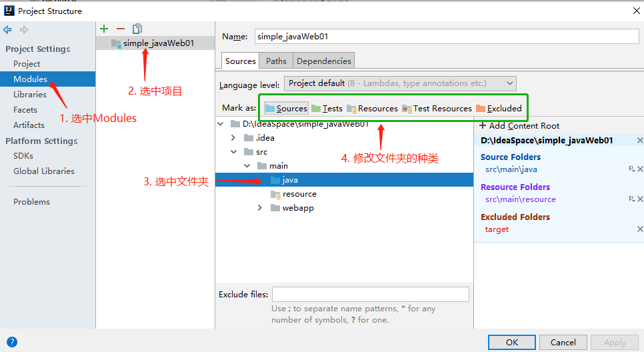This screenshot has height=352, width=644.
Task: Click the OK button
Action: (x=512, y=342)
